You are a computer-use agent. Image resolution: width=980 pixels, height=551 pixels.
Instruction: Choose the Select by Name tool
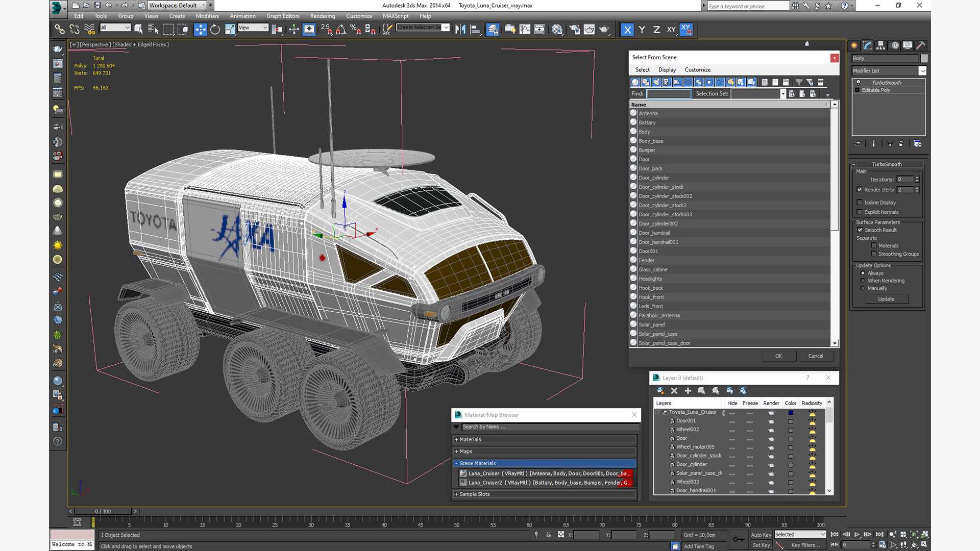(x=153, y=30)
